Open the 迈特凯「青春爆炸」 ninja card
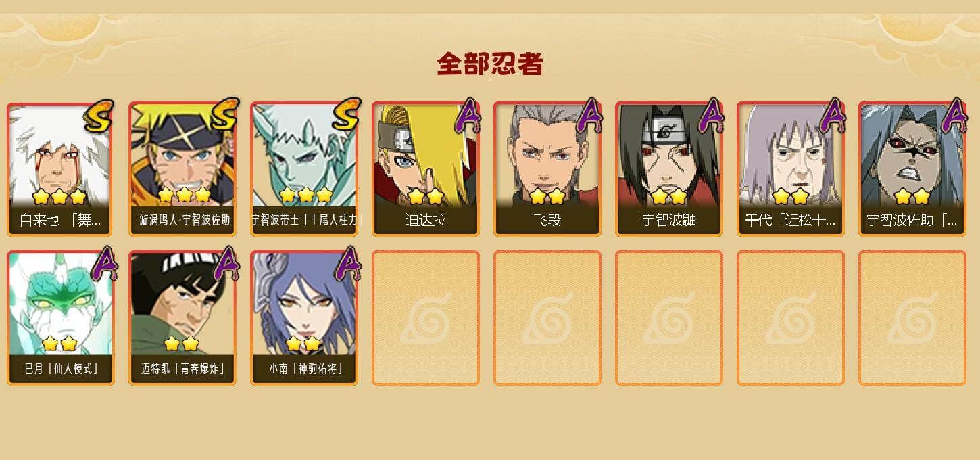 (182, 318)
